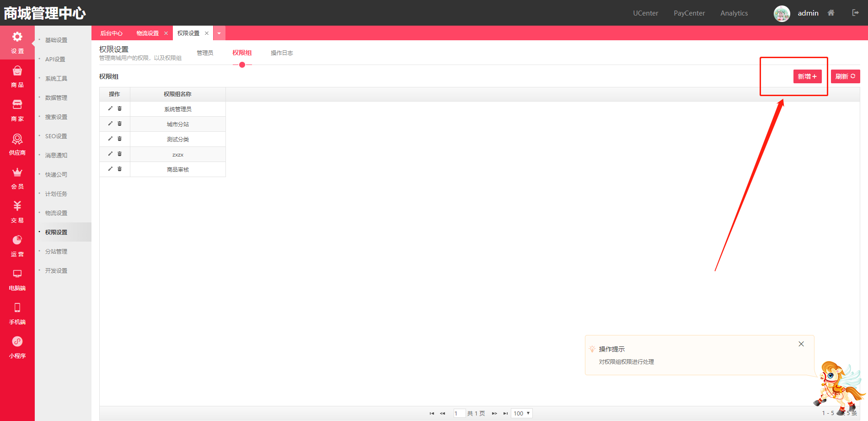Viewport: 868px width, 421px height.
Task: Click the page number input field
Action: tap(459, 413)
